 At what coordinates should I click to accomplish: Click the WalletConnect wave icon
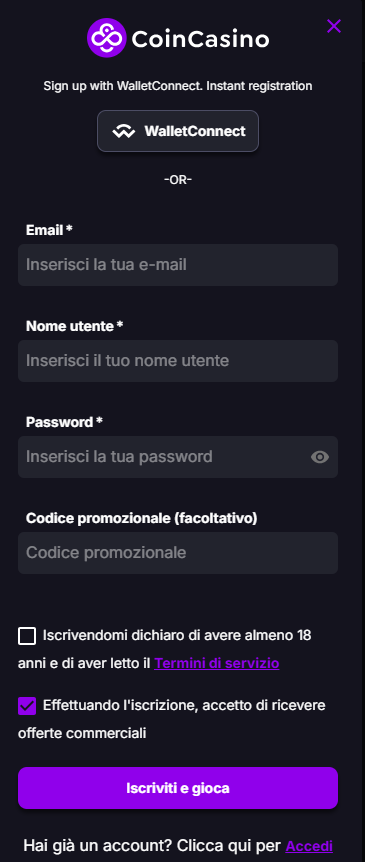(124, 131)
